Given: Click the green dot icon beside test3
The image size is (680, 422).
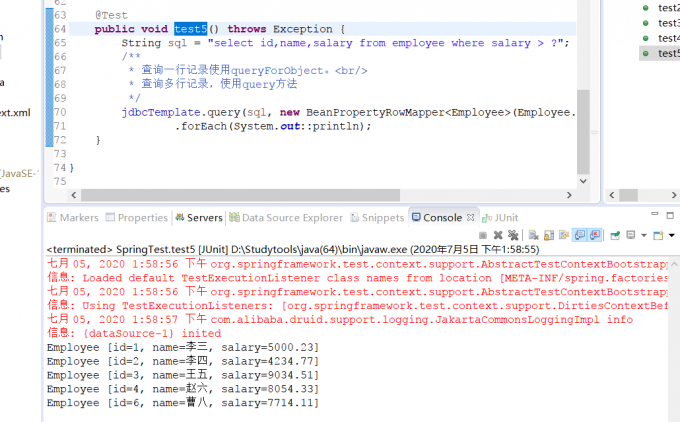Looking at the screenshot, I should [646, 23].
